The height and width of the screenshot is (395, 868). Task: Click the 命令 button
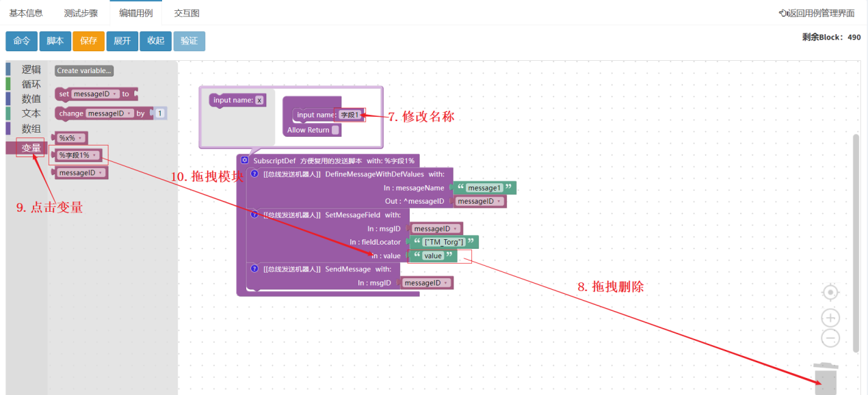click(x=21, y=41)
